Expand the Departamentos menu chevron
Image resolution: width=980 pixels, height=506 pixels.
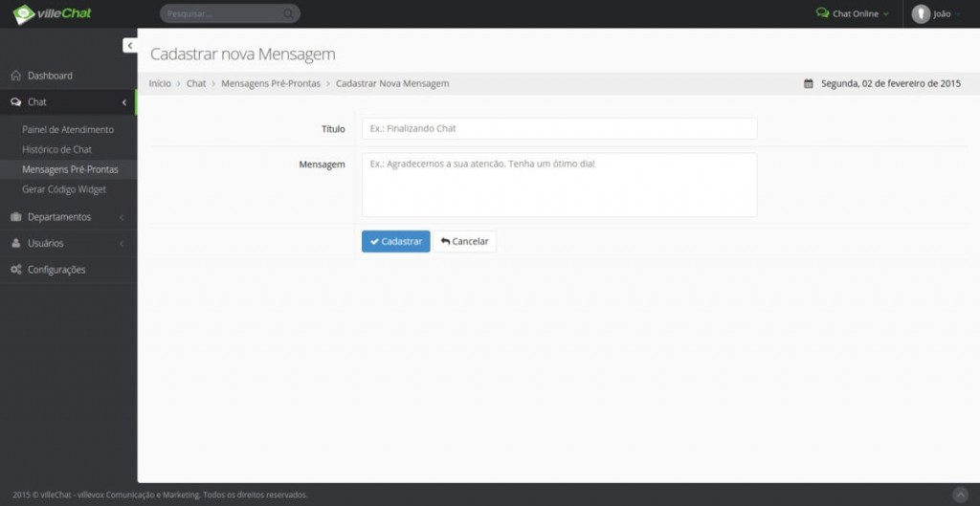(122, 217)
